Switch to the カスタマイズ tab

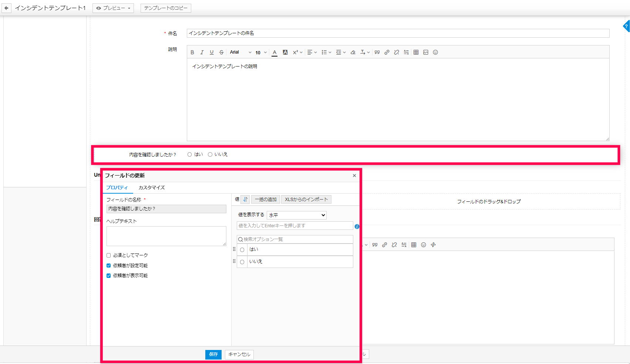[x=152, y=188]
